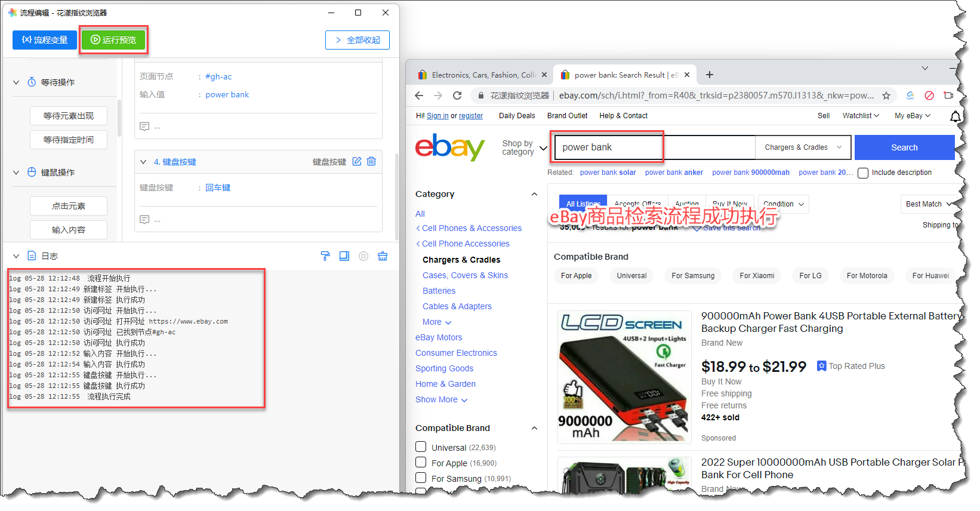Toggle Include description checkbox
The image size is (980, 511).
click(x=863, y=173)
